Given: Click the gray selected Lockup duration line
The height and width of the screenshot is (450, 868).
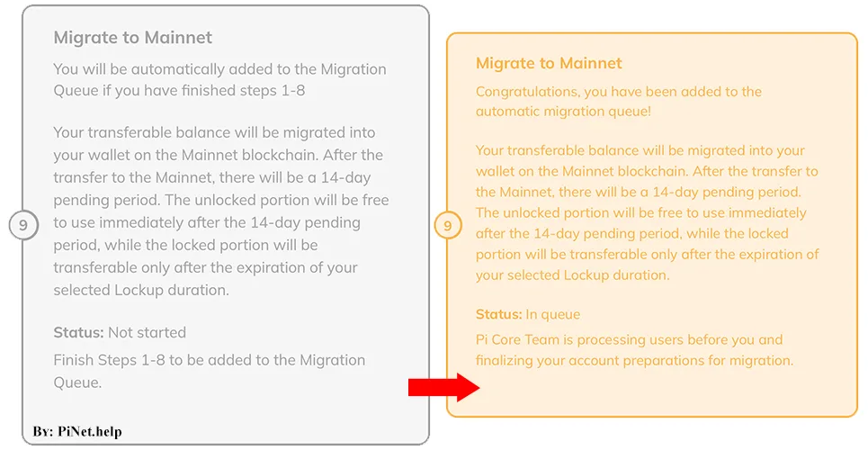Looking at the screenshot, I should pos(141,290).
